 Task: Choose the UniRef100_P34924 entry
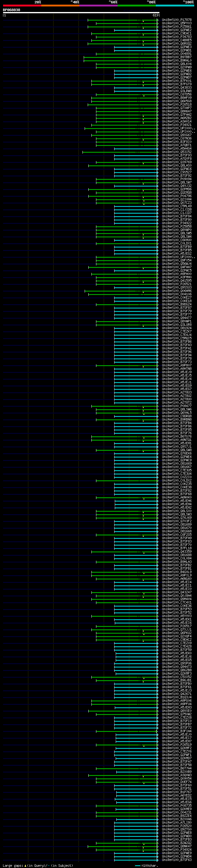(177, 850)
